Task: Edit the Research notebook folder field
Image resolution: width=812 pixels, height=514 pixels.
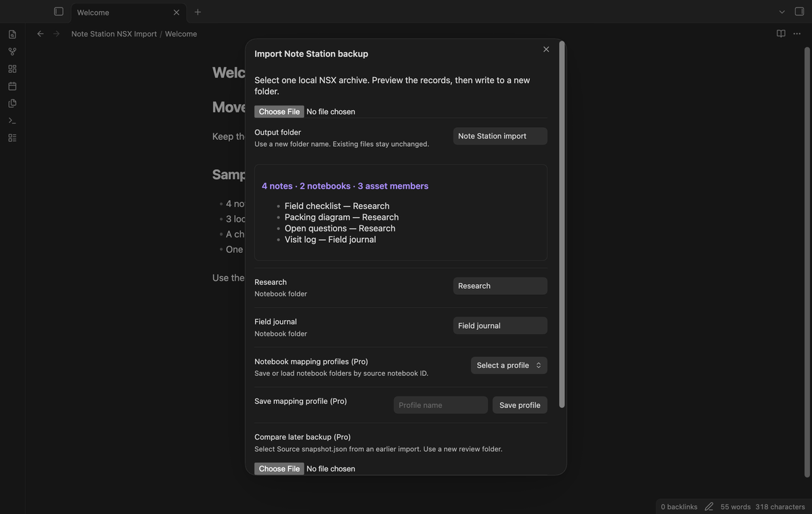Action: (500, 285)
